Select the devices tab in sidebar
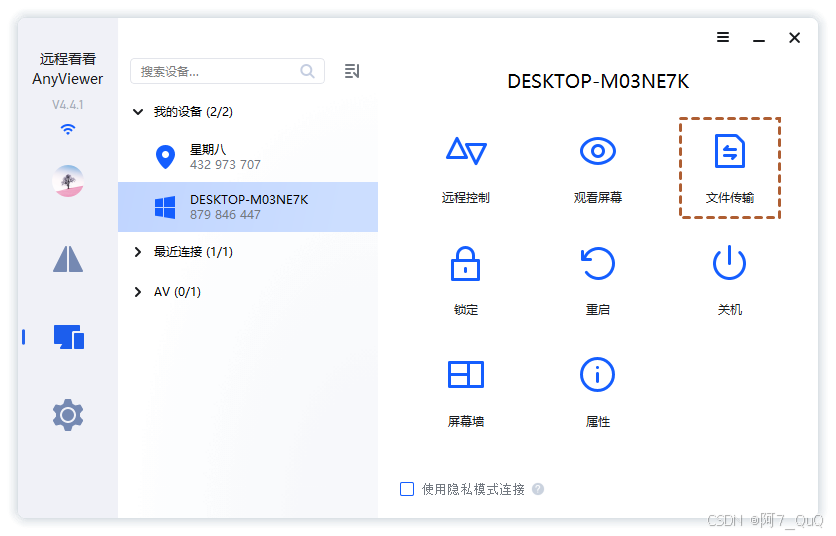This screenshot has width=836, height=536. pyautogui.click(x=69, y=337)
